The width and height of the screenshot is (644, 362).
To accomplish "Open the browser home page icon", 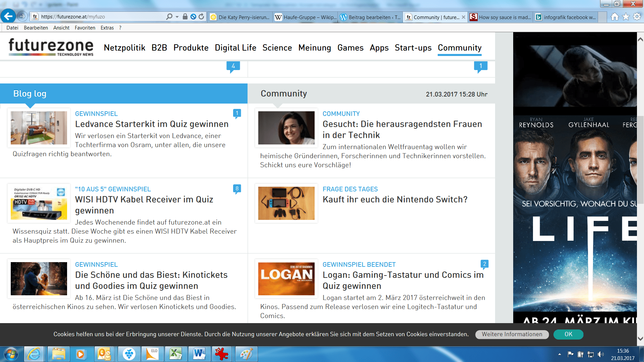I will [614, 17].
